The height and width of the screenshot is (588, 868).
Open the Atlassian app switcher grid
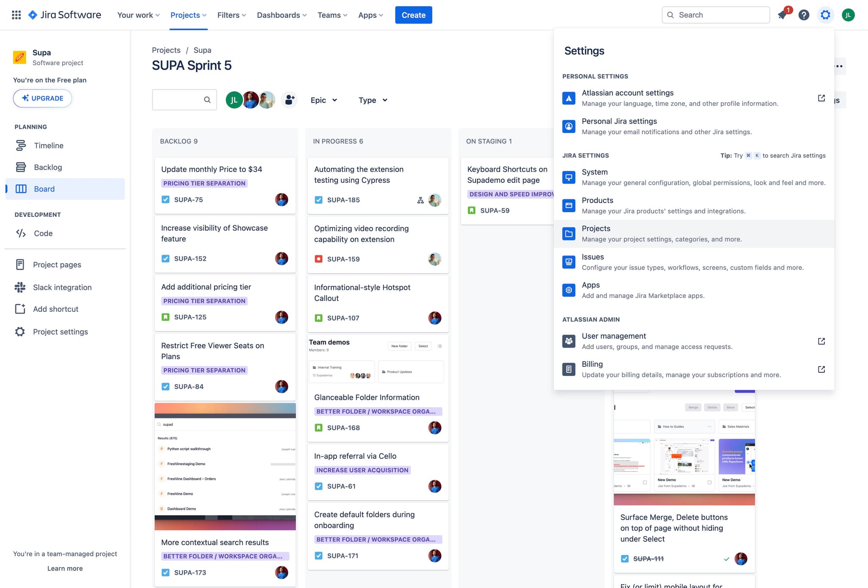point(16,14)
